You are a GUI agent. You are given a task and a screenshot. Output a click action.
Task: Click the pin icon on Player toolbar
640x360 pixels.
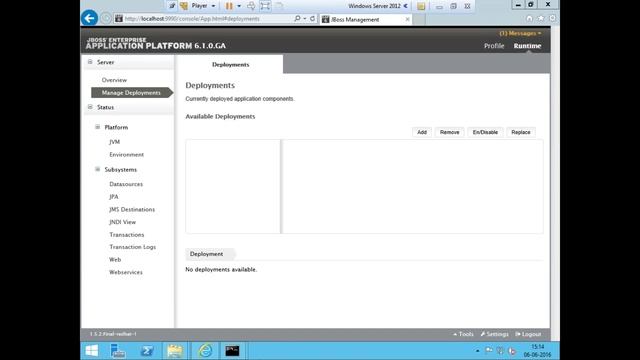172,6
